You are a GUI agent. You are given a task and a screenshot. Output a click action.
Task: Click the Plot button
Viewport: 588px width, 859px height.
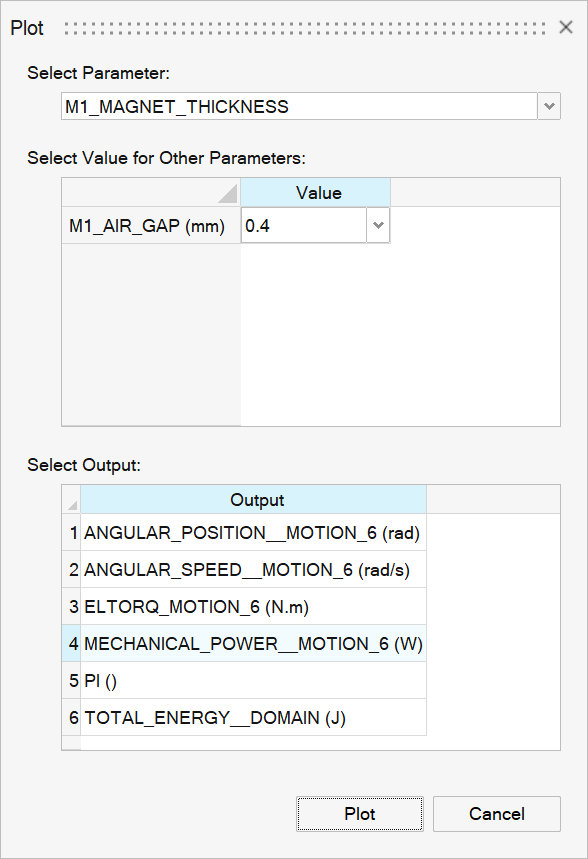pos(359,814)
